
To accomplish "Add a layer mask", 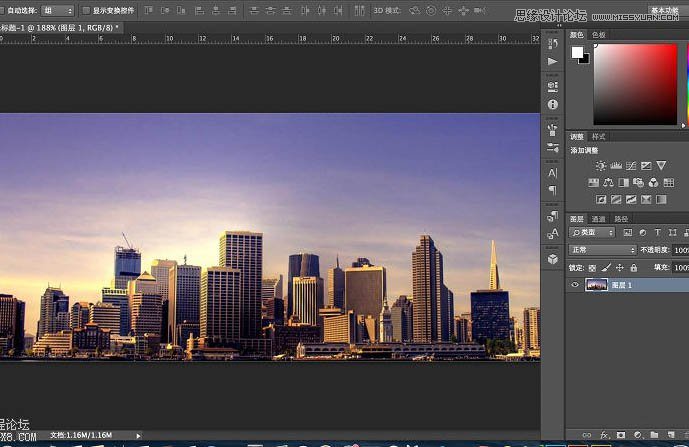I will pos(620,435).
